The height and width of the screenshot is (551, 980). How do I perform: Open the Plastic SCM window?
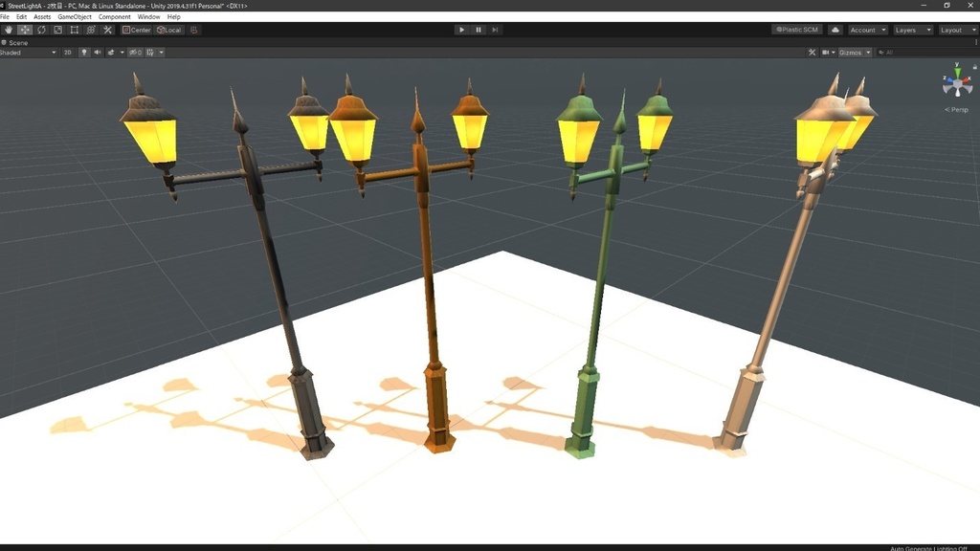coord(797,30)
